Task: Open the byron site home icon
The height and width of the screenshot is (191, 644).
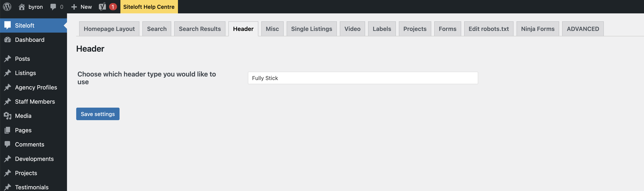Action: [22, 7]
